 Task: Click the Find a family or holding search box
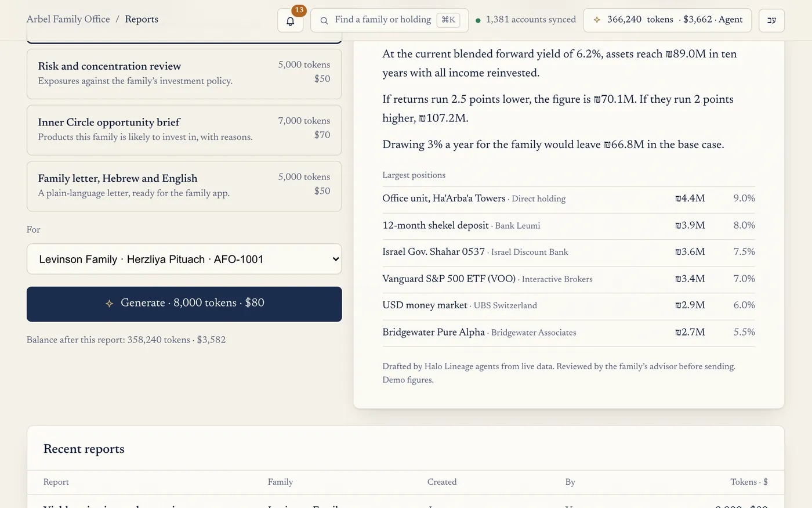[x=389, y=20]
